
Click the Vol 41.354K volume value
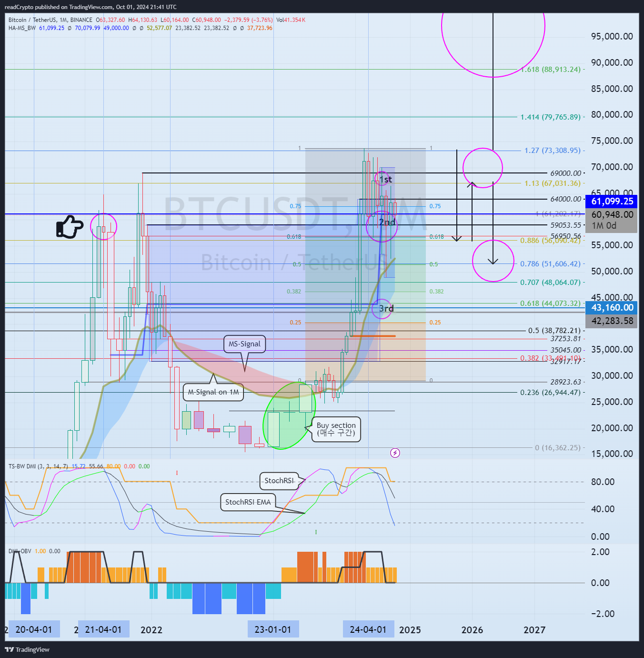(x=291, y=20)
